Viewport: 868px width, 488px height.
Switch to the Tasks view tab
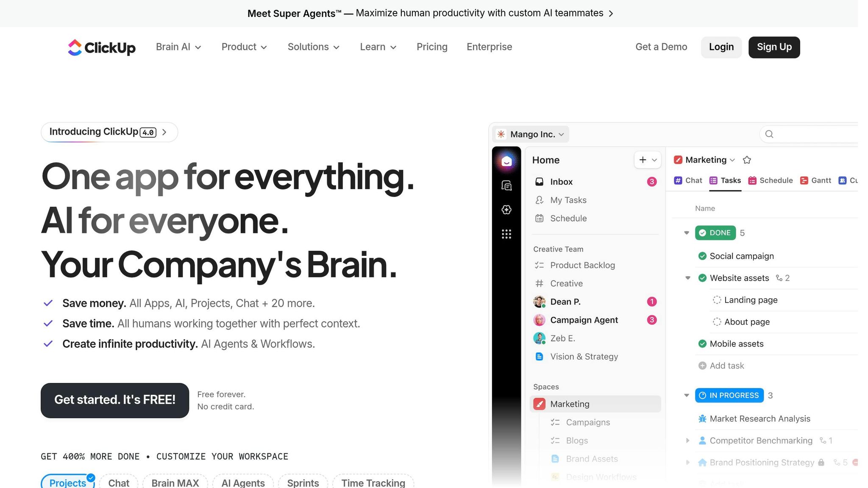click(725, 180)
